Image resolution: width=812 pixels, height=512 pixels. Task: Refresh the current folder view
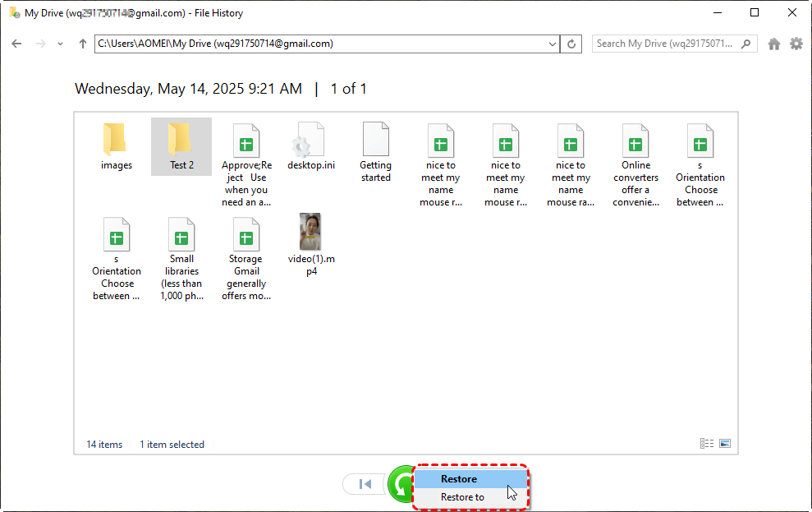click(571, 44)
